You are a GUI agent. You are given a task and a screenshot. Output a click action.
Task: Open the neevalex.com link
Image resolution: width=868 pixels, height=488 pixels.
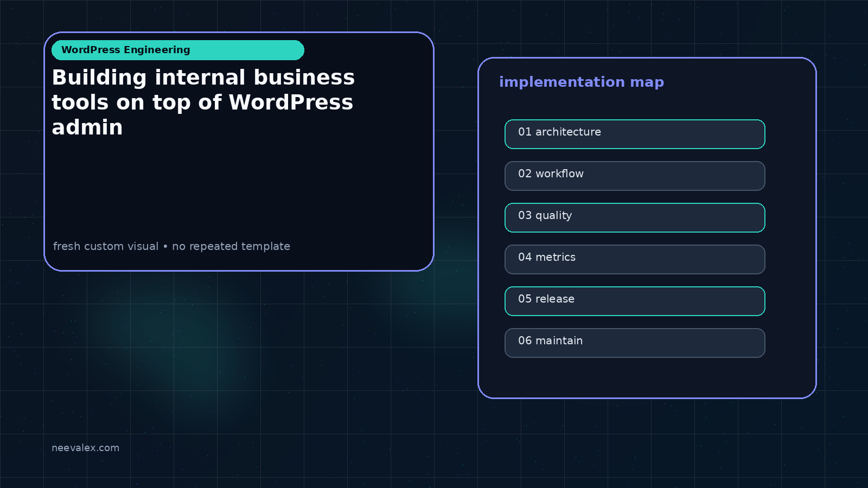click(85, 448)
